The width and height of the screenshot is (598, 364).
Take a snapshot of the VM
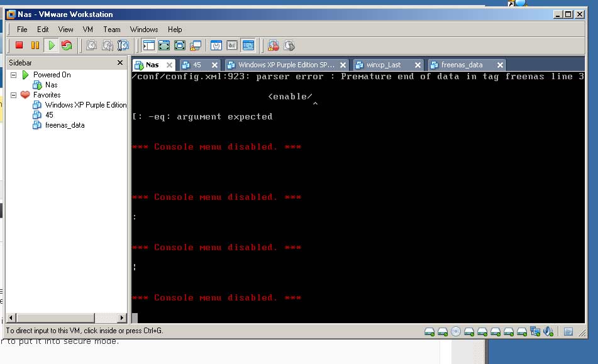(91, 45)
